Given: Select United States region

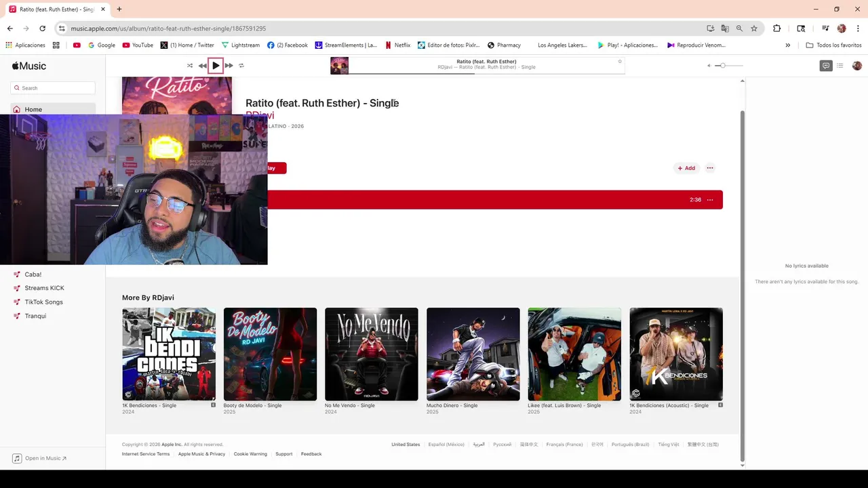Looking at the screenshot, I should click(x=406, y=445).
